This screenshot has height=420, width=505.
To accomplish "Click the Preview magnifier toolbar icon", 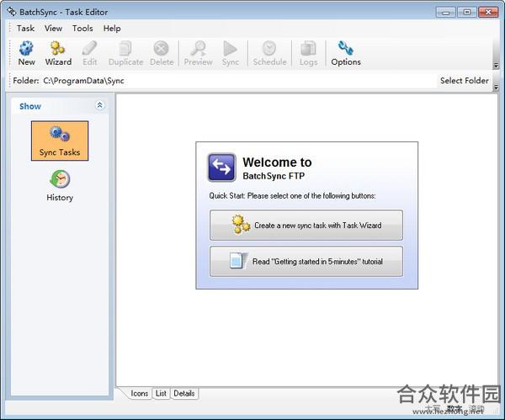I will click(x=198, y=53).
